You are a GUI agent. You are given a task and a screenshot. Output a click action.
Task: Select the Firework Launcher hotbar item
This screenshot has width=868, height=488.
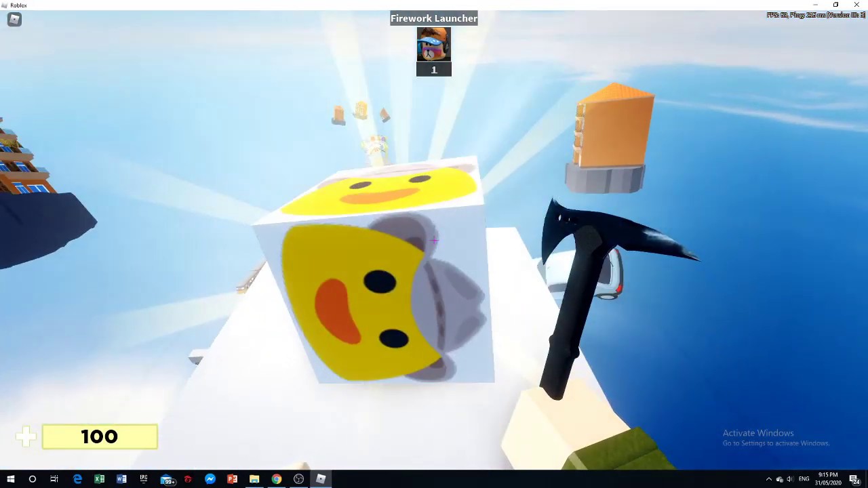[x=434, y=45]
